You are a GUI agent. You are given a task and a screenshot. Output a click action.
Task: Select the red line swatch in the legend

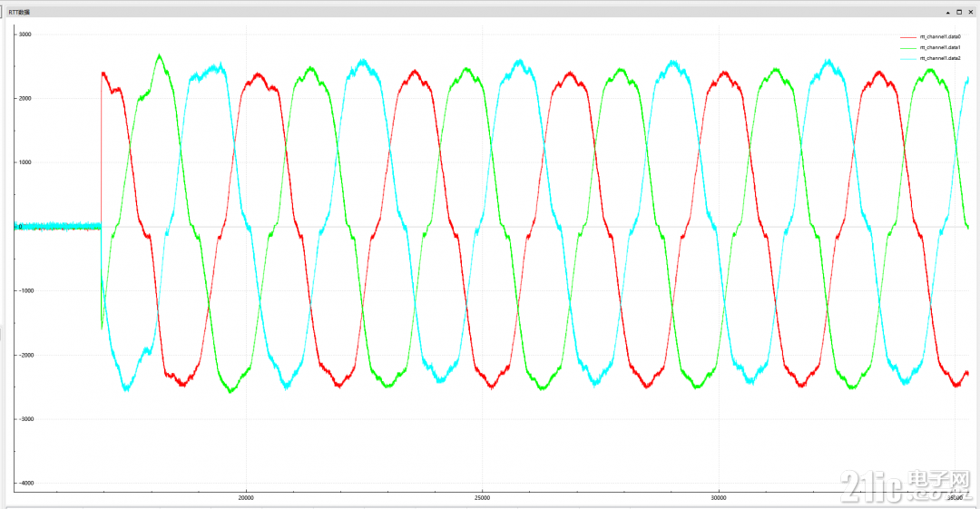908,37
